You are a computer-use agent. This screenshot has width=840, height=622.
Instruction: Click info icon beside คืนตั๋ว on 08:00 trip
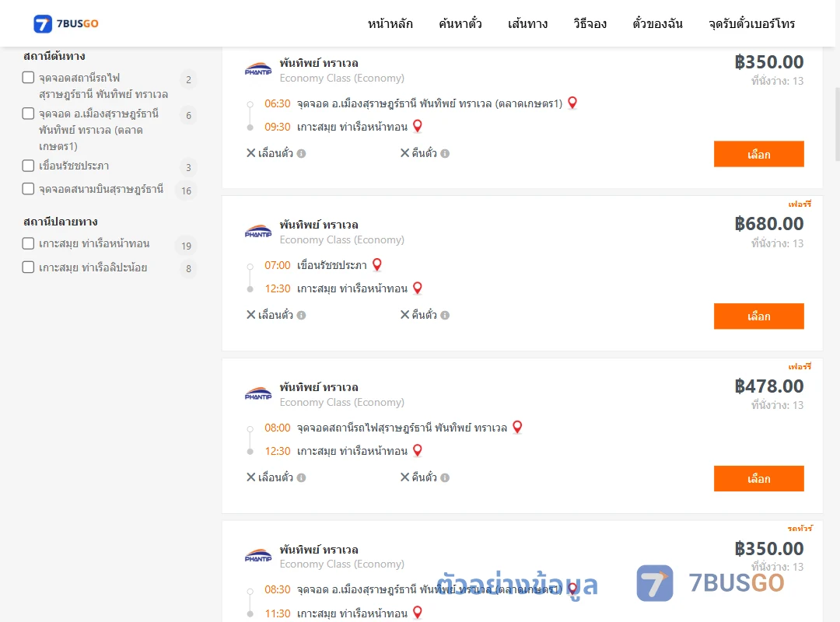(445, 478)
